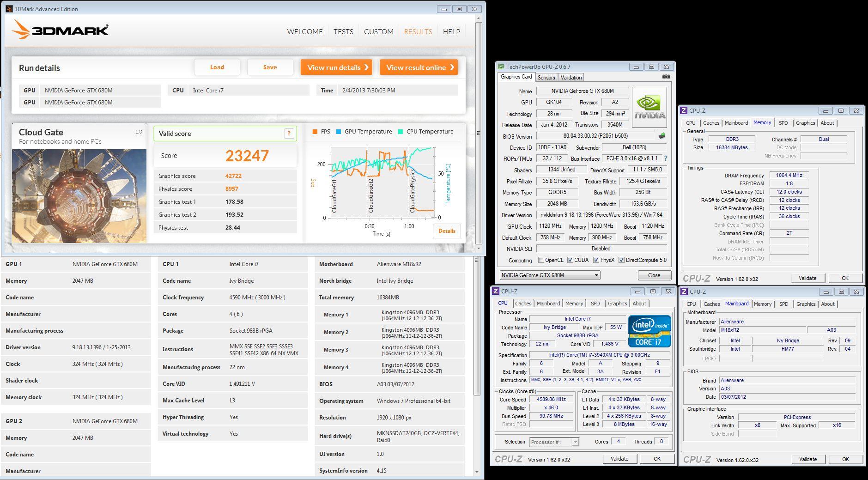Click the Core Speed value 4589.86 MHz
Screen dimensions: 868x480
click(x=551, y=399)
